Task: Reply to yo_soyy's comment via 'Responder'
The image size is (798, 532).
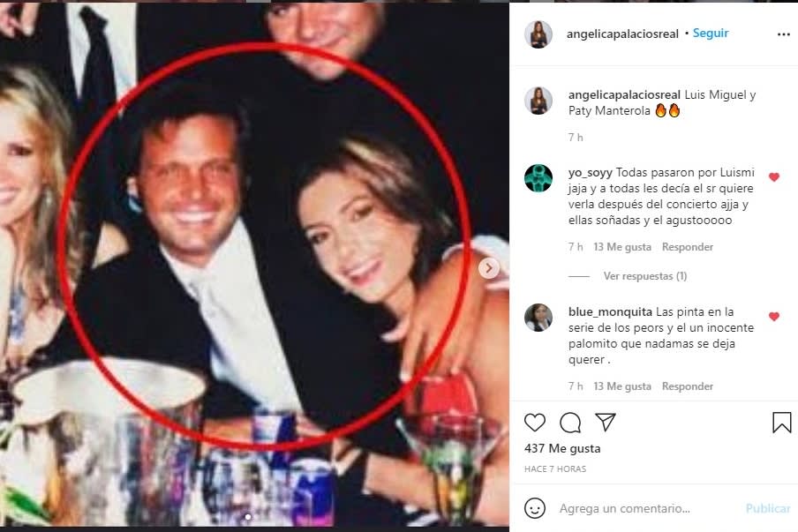Action: point(687,247)
